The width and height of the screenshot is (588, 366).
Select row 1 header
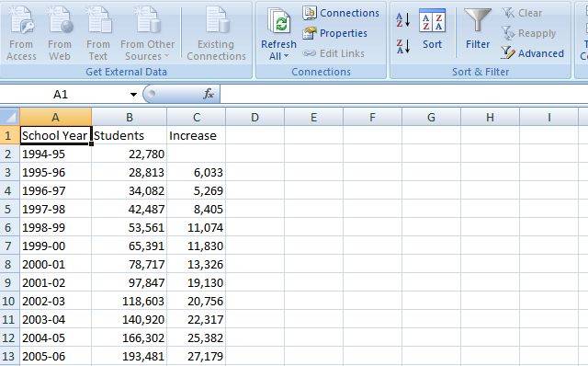[9, 135]
